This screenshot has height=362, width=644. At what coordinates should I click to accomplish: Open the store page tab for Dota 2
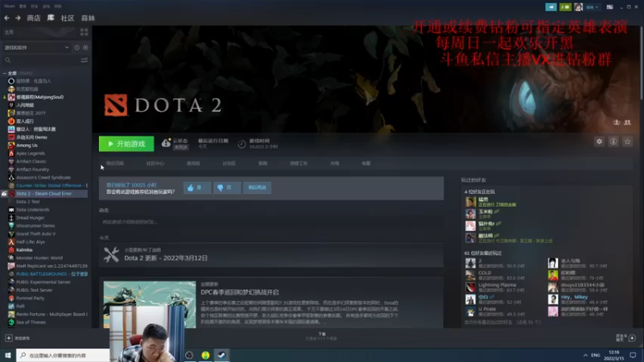[x=115, y=163]
